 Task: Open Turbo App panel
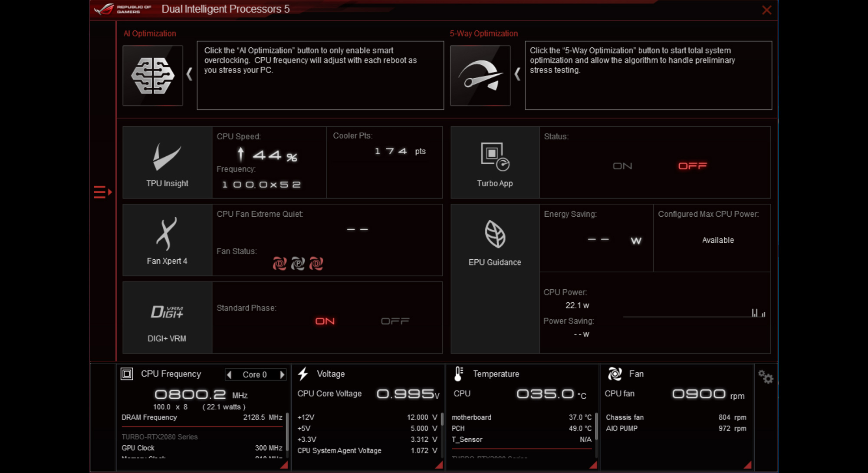click(495, 162)
